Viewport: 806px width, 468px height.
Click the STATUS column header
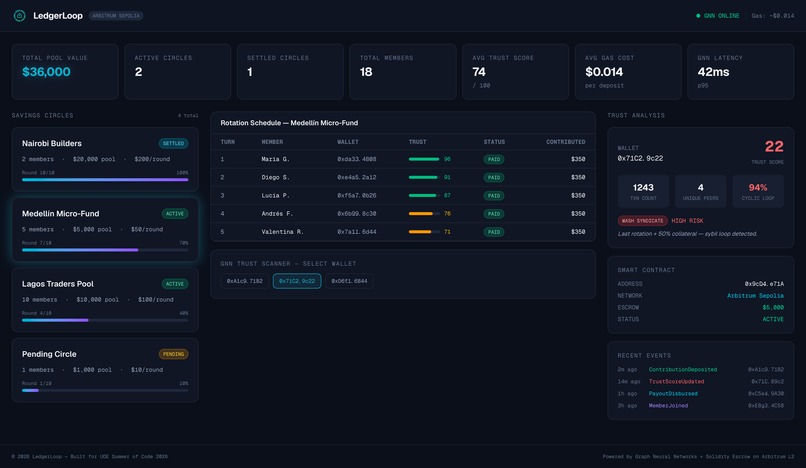coord(494,142)
